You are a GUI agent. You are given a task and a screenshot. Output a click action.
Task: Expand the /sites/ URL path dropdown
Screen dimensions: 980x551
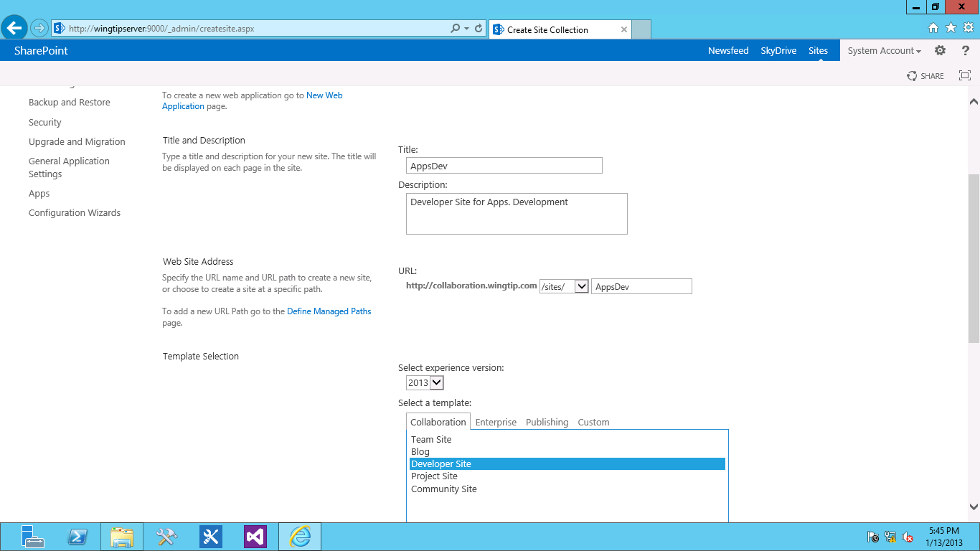coord(581,286)
